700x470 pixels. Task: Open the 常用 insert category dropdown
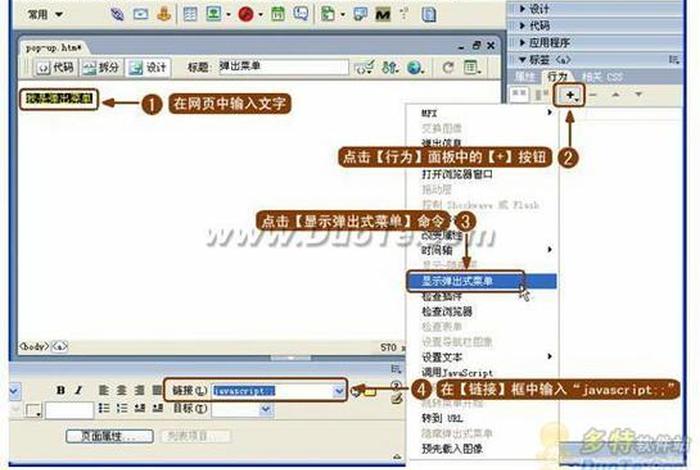tap(45, 14)
